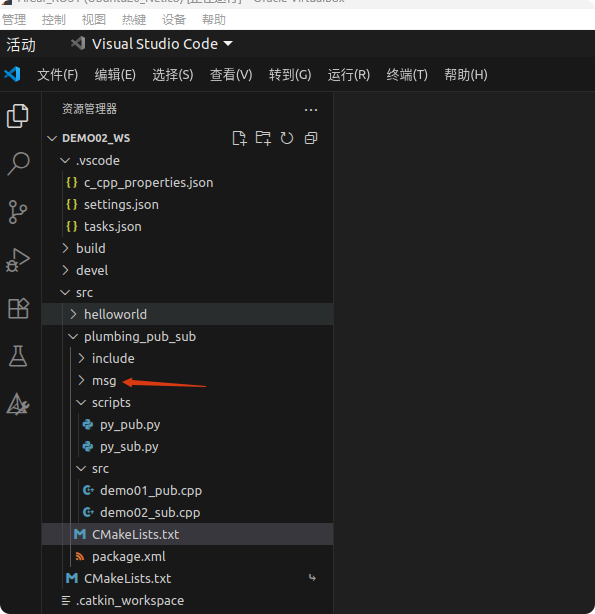Expand the helloworld package folder

point(73,314)
